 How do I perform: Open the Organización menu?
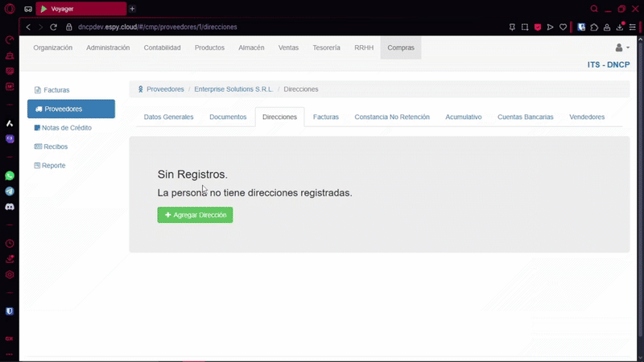pos(53,47)
